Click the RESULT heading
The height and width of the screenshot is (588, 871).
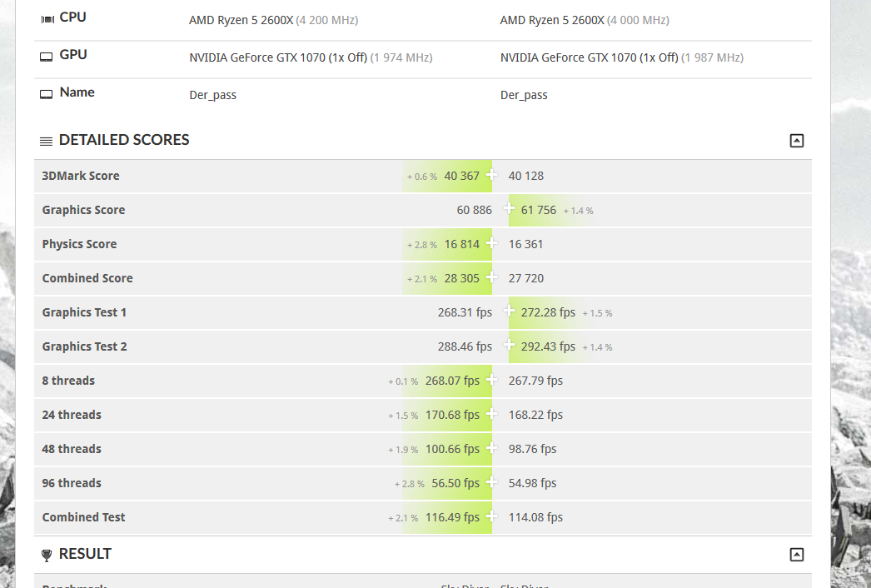coord(85,554)
